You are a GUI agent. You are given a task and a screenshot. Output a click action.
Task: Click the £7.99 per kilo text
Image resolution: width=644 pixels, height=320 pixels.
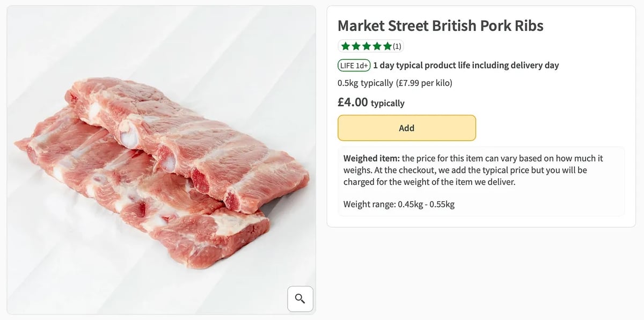[424, 83]
